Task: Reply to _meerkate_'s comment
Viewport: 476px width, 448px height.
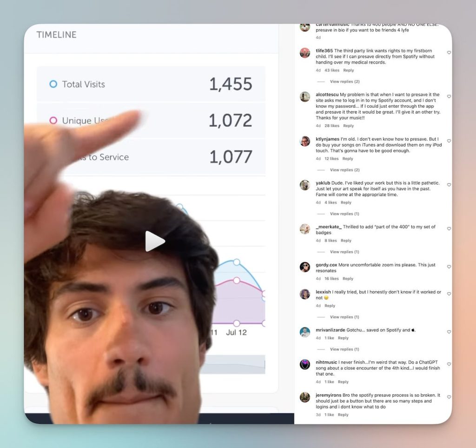Action: coord(346,241)
